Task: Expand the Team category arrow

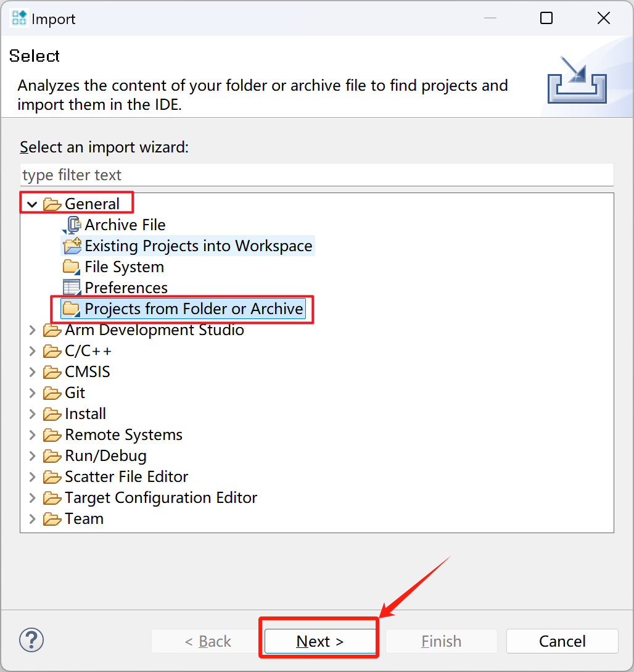Action: click(x=33, y=519)
